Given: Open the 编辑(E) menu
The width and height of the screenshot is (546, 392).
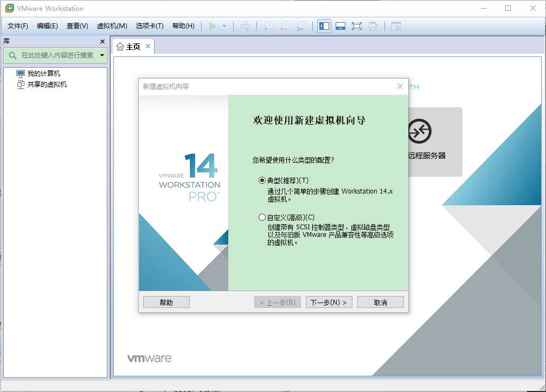Looking at the screenshot, I should (47, 26).
